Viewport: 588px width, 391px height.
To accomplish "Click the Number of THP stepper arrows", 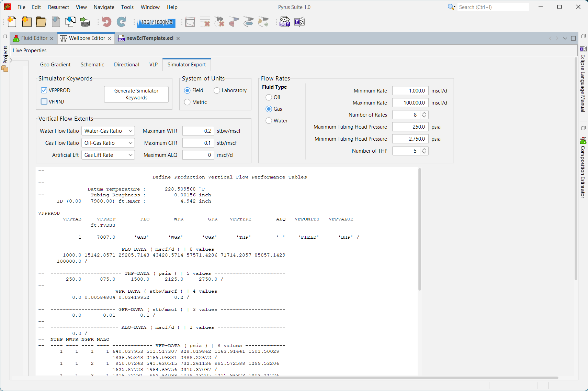I will pyautogui.click(x=424, y=151).
